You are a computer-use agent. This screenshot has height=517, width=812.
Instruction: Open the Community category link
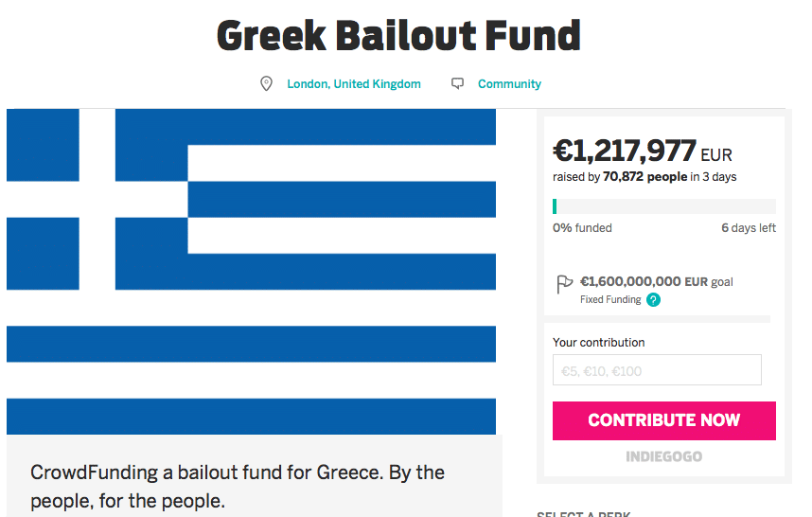509,84
